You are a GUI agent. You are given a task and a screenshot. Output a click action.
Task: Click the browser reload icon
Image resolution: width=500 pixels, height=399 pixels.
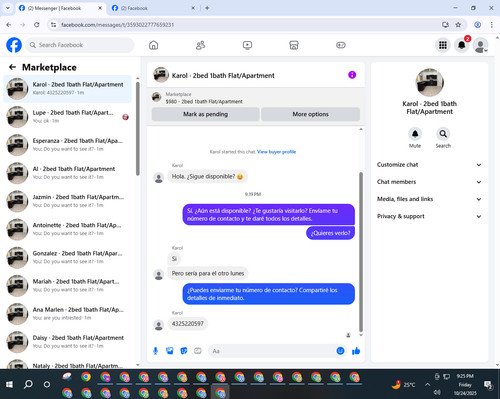[x=37, y=25]
